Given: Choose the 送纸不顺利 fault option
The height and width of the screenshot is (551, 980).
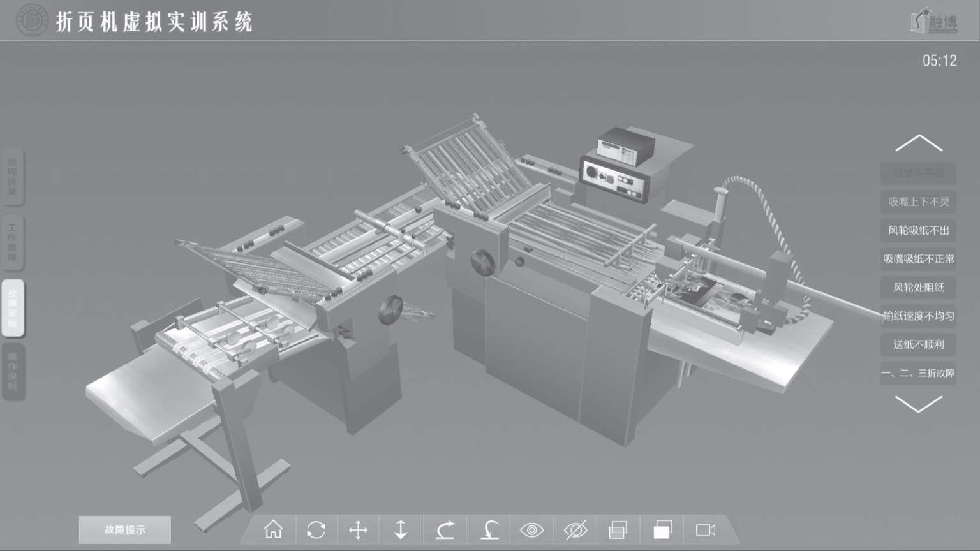Looking at the screenshot, I should coord(918,345).
